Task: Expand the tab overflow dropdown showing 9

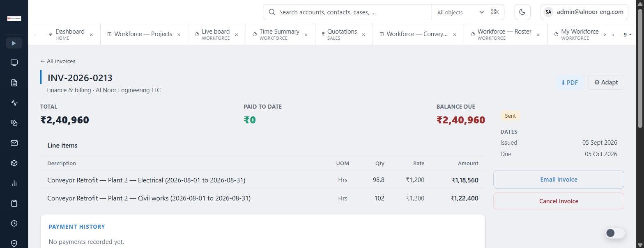Action: pos(627,34)
